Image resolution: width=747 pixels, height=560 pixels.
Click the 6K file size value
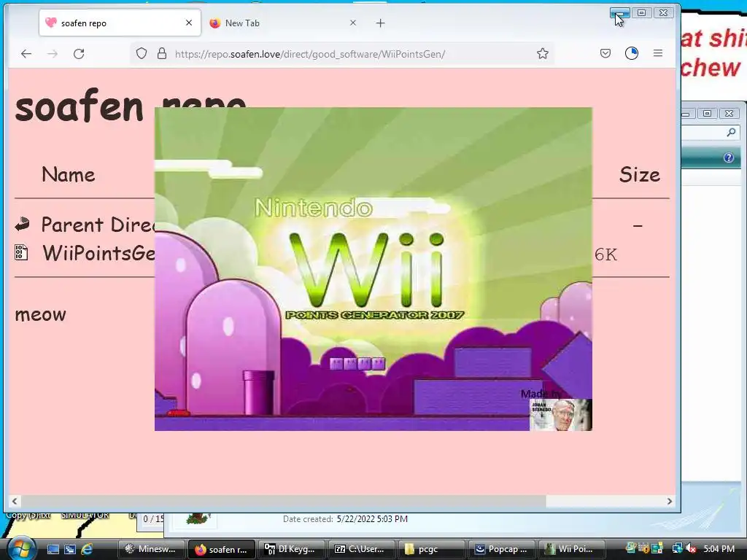(605, 254)
